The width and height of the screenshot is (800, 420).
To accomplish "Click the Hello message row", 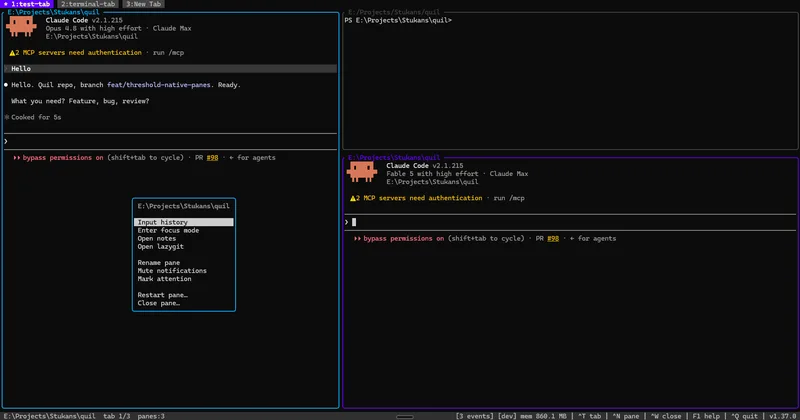I will [x=170, y=68].
